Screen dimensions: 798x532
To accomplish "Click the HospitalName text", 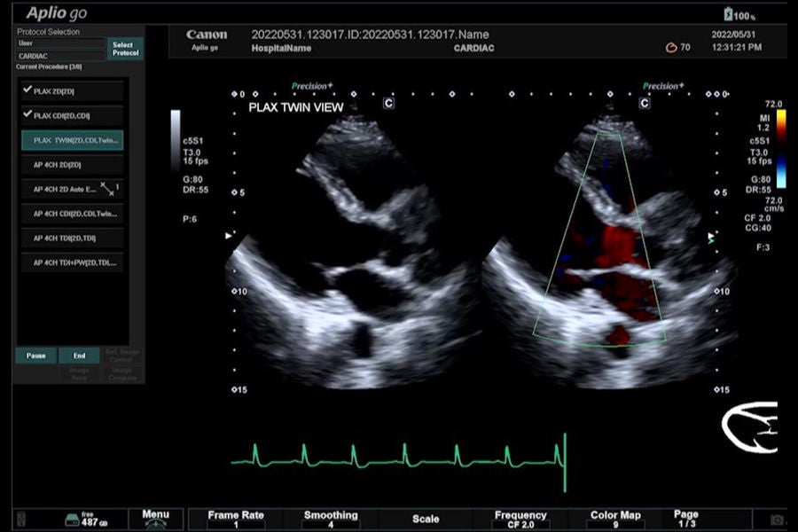I will tap(281, 49).
